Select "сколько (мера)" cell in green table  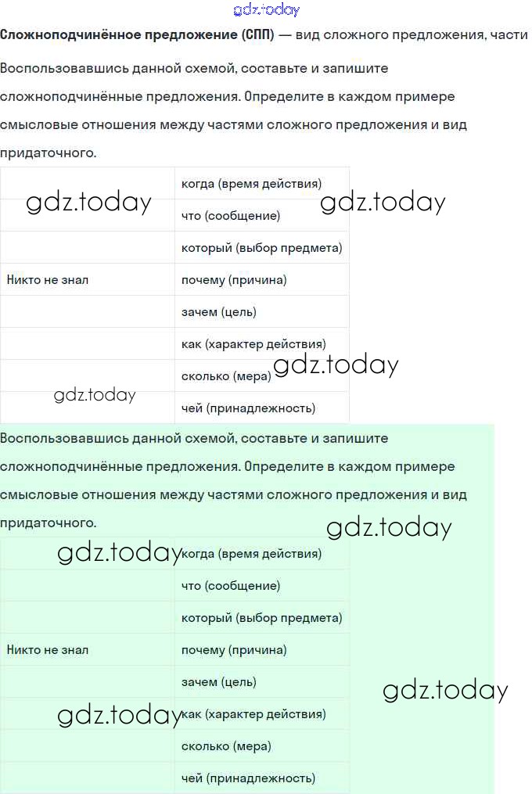point(226,746)
